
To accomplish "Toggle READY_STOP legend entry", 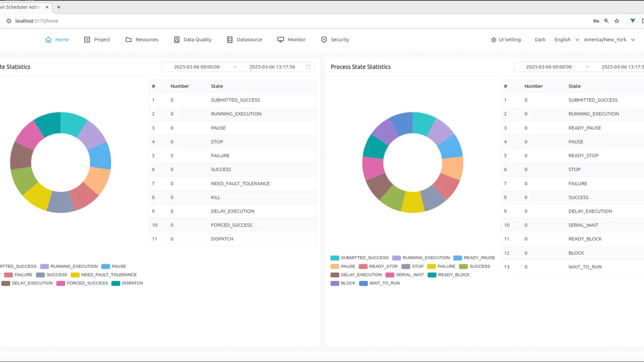I will pyautogui.click(x=378, y=266).
